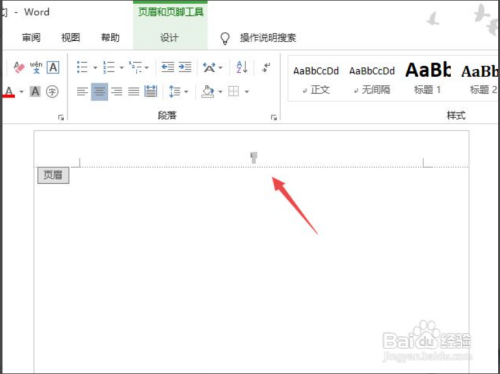Toggle Show/Hide paragraph marks

[x=266, y=67]
